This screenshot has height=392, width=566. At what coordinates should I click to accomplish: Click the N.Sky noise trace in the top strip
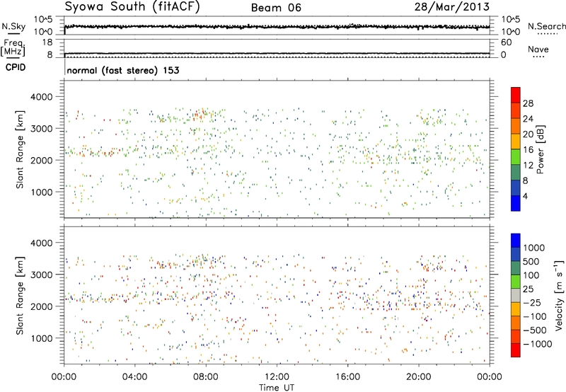pyautogui.click(x=277, y=27)
